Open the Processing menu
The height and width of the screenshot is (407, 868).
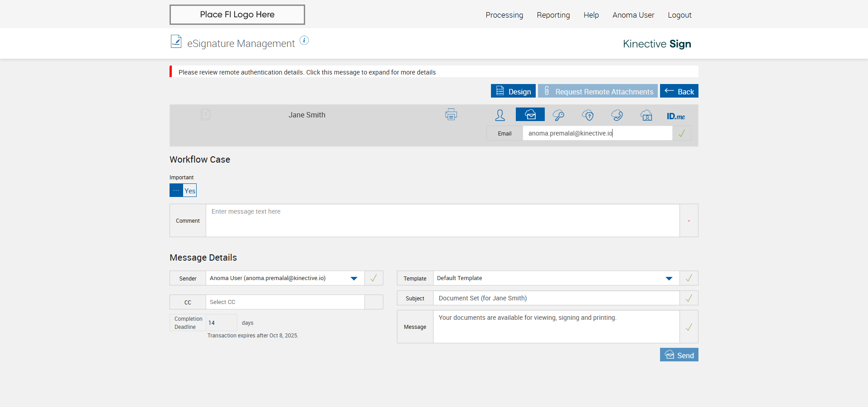504,15
